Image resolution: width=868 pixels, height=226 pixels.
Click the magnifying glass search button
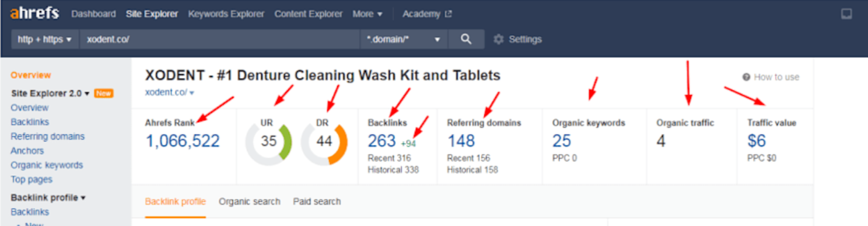click(466, 39)
